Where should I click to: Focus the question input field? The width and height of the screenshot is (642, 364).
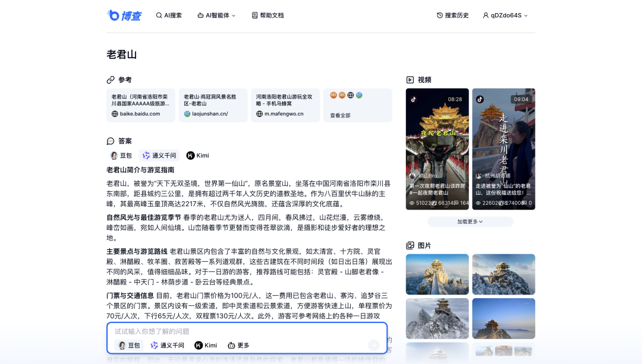click(247, 331)
